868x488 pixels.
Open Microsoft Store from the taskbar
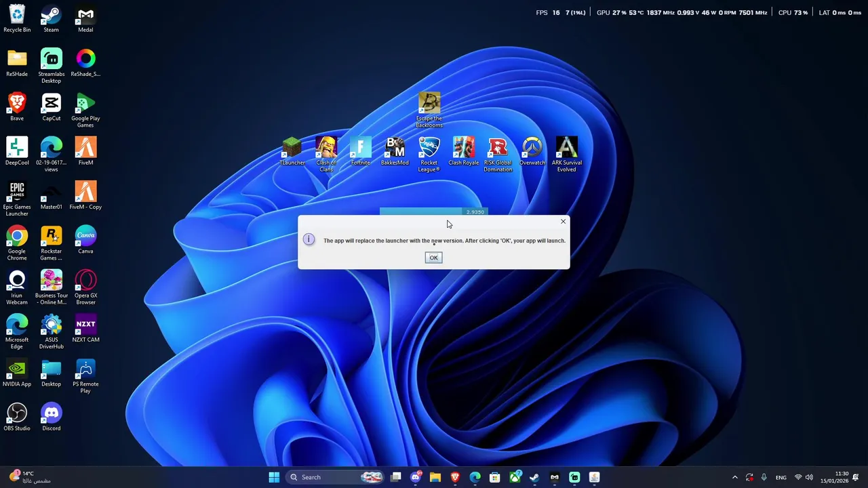(x=495, y=477)
